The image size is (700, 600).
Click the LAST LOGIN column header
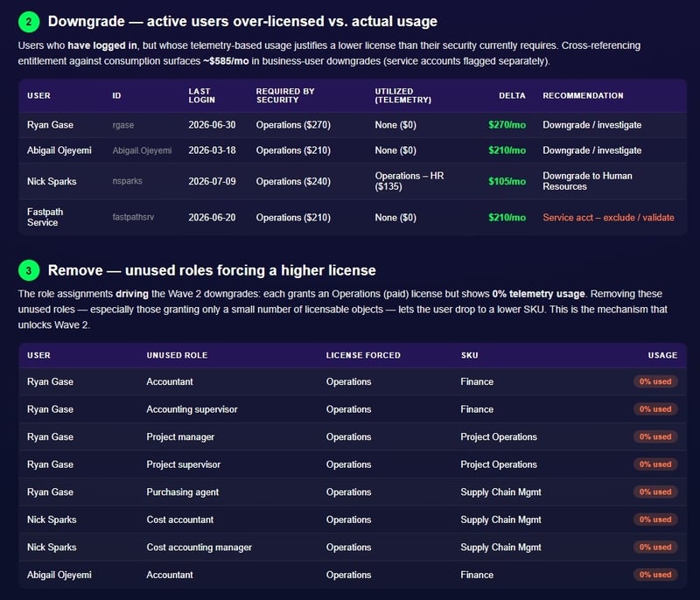click(202, 95)
